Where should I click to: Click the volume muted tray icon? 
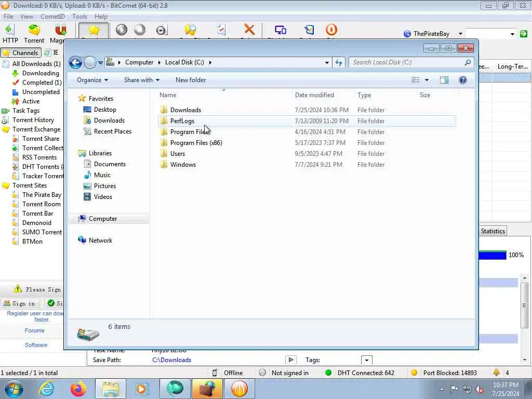tap(480, 390)
